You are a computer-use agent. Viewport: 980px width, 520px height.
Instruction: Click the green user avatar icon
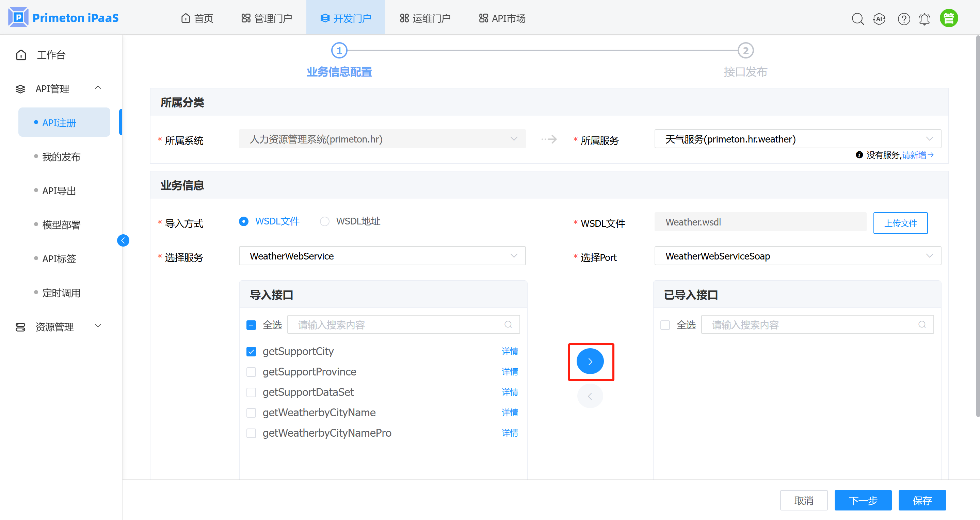click(x=949, y=18)
